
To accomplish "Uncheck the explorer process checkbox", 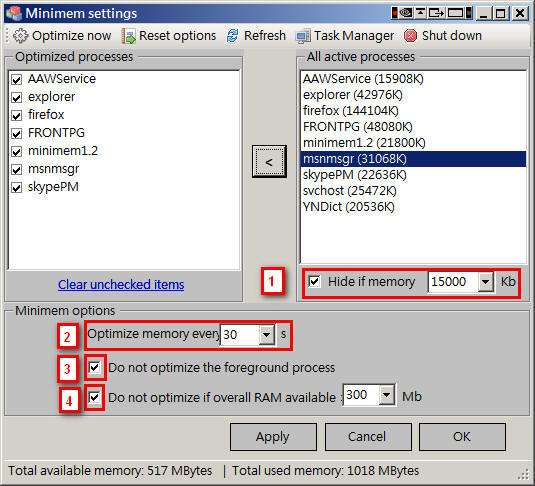I will click(16, 97).
